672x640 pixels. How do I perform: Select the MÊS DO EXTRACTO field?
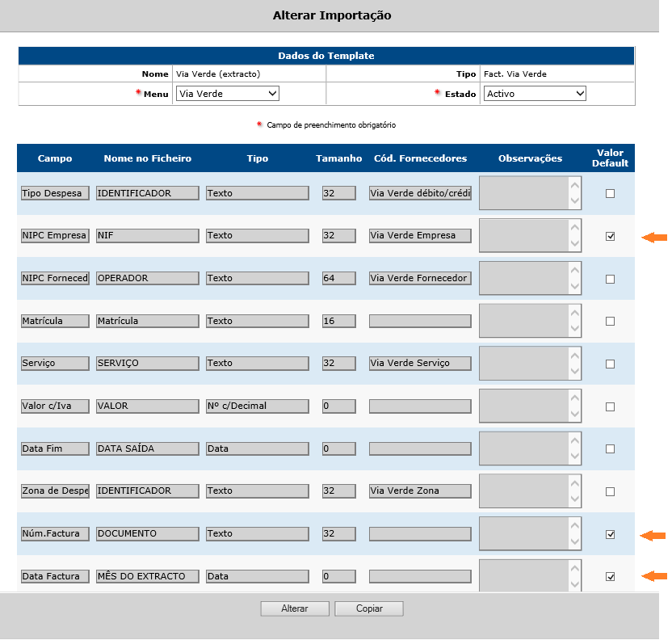coord(148,576)
